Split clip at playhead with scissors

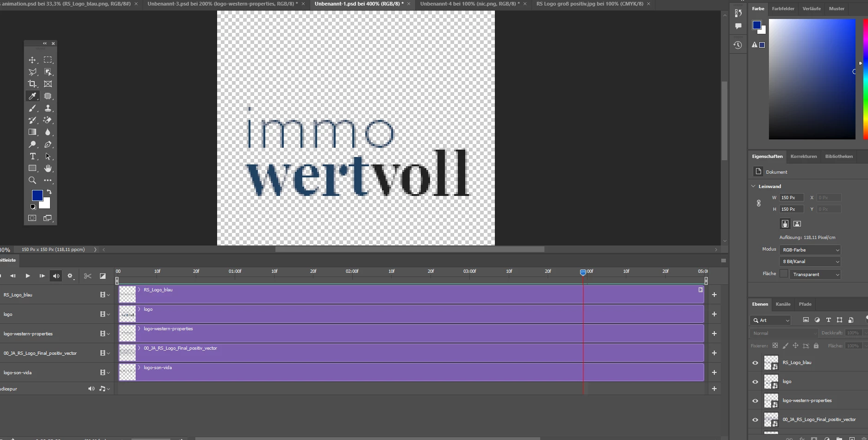click(x=87, y=276)
